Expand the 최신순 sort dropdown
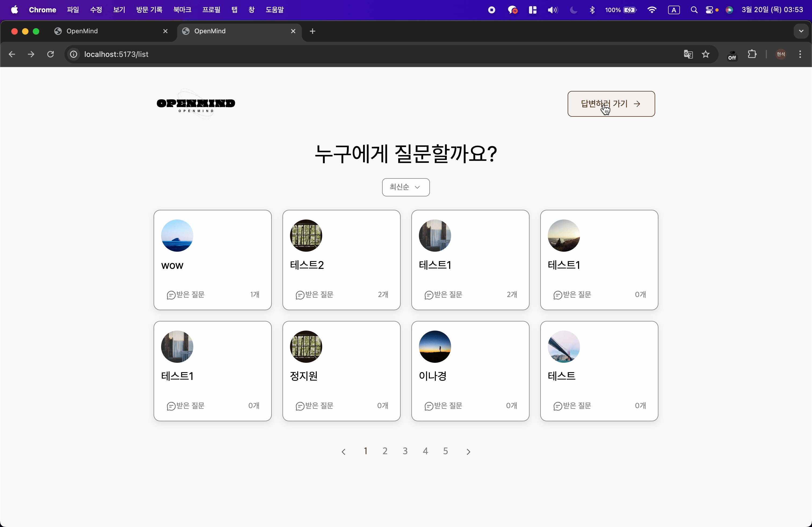Viewport: 812px width, 527px height. pos(406,187)
